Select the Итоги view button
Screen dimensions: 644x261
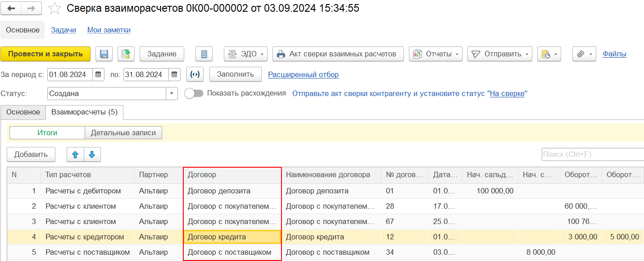[x=47, y=133]
